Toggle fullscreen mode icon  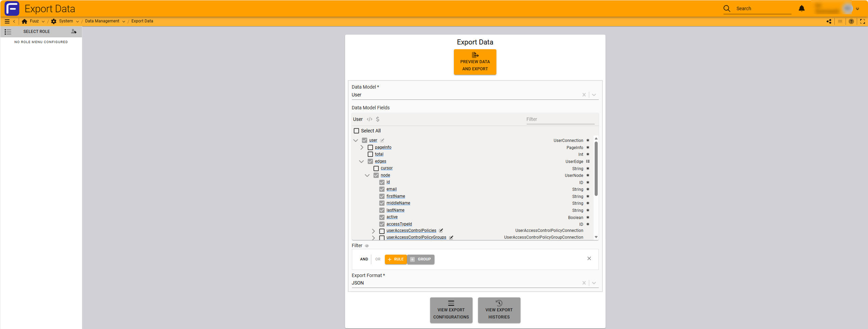(x=862, y=21)
